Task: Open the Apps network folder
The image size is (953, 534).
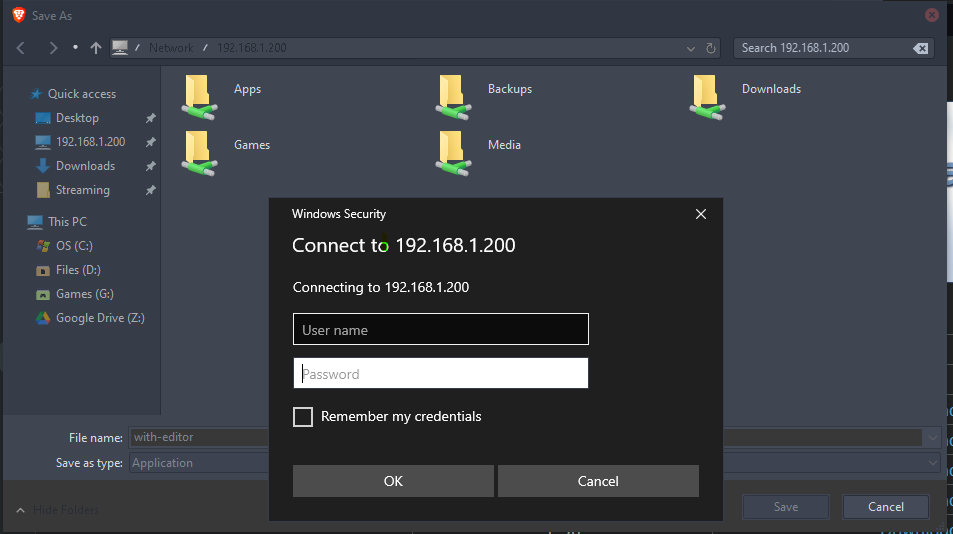Action: pos(222,97)
